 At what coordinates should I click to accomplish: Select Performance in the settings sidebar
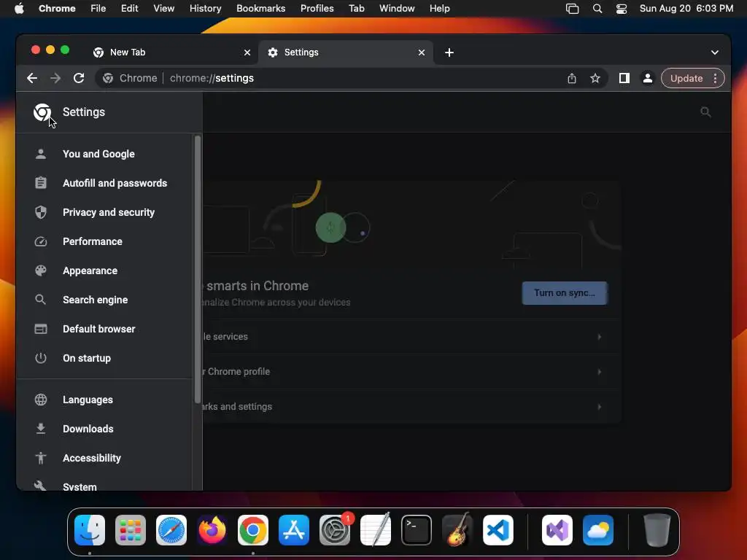pos(93,241)
